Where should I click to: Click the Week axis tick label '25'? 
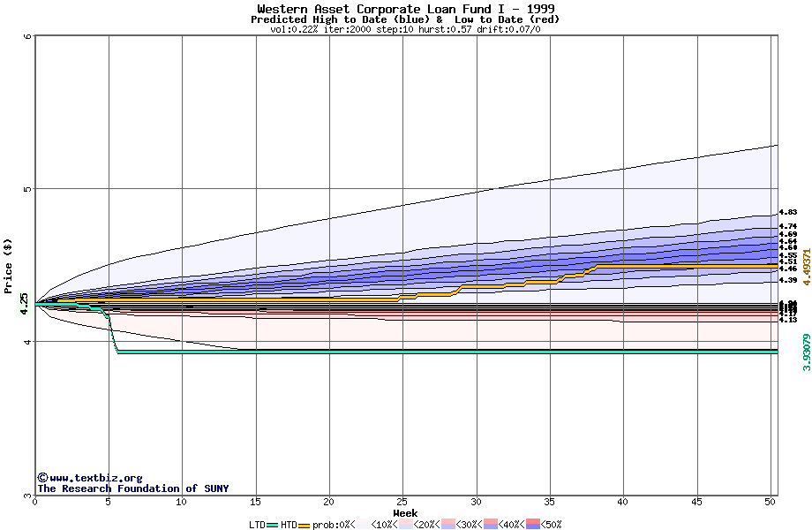(402, 502)
